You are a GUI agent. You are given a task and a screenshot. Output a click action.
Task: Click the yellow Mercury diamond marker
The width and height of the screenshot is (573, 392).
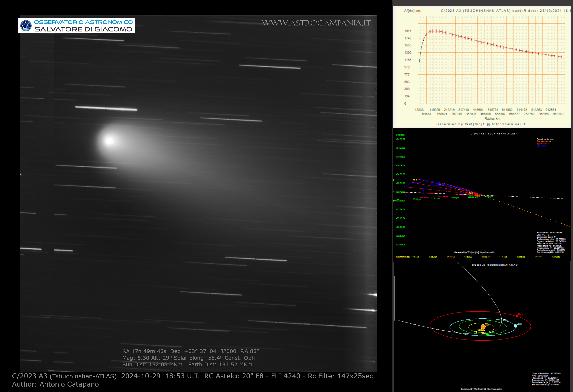click(477, 332)
